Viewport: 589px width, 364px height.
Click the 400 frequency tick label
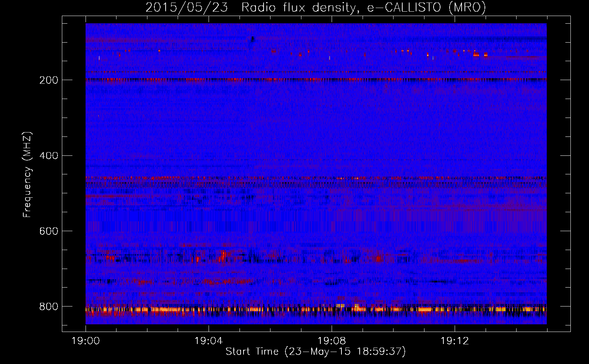coord(49,156)
